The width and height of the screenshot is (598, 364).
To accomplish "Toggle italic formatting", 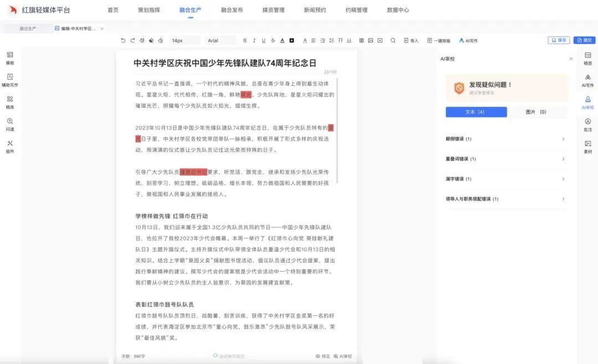I will (x=254, y=40).
